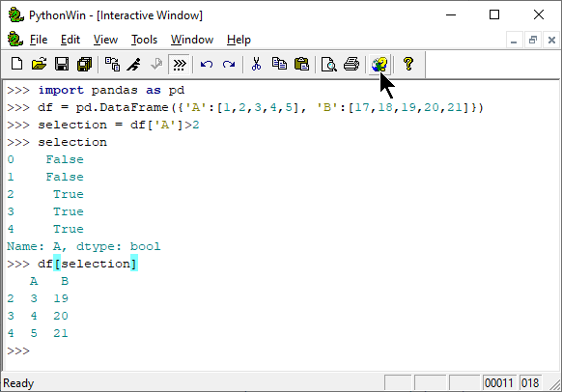Click the window resize grip in corner
The width and height of the screenshot is (562, 392).
[x=555, y=385]
